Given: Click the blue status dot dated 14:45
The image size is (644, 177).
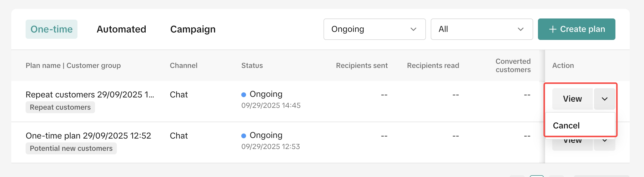Looking at the screenshot, I should coord(244,95).
